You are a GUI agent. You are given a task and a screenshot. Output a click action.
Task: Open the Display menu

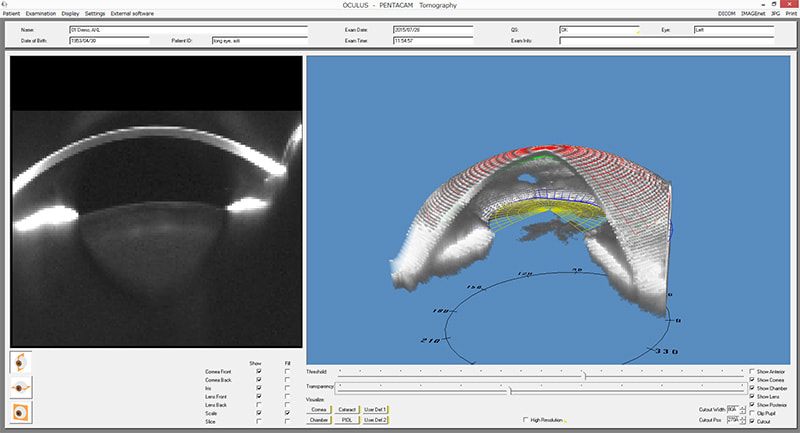70,14
